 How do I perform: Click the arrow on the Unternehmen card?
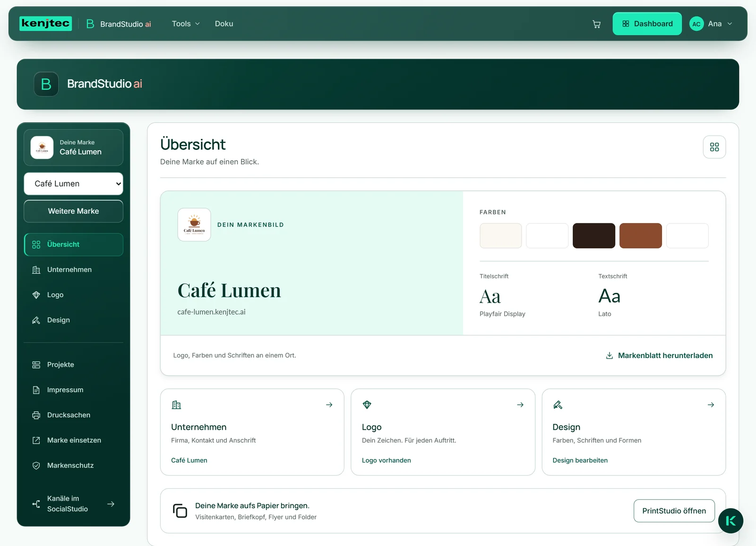click(x=329, y=405)
